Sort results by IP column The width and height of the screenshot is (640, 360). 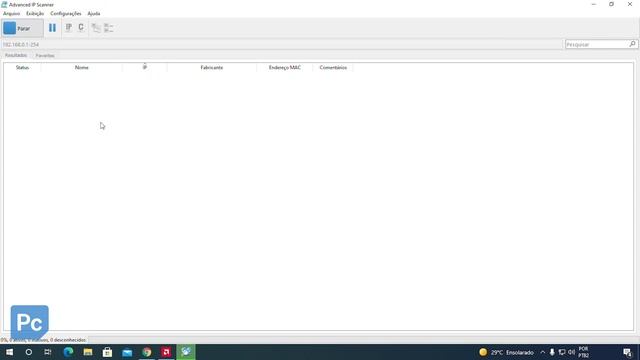point(144,67)
